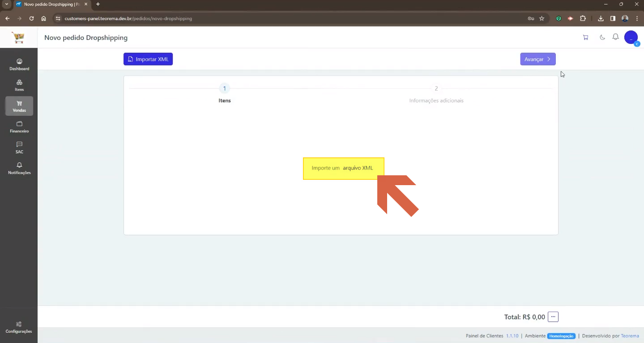Open browser extensions puzzle icon
This screenshot has width=644, height=343.
pos(583,18)
